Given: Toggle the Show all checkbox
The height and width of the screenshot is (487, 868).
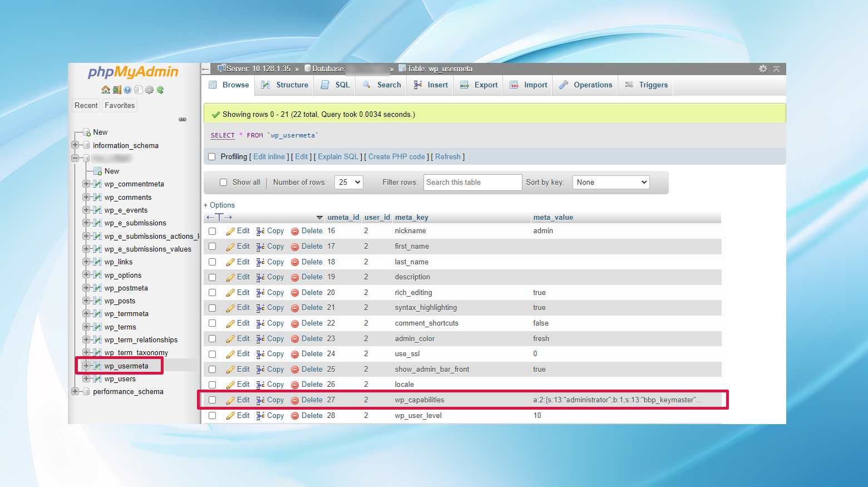Looking at the screenshot, I should point(224,183).
